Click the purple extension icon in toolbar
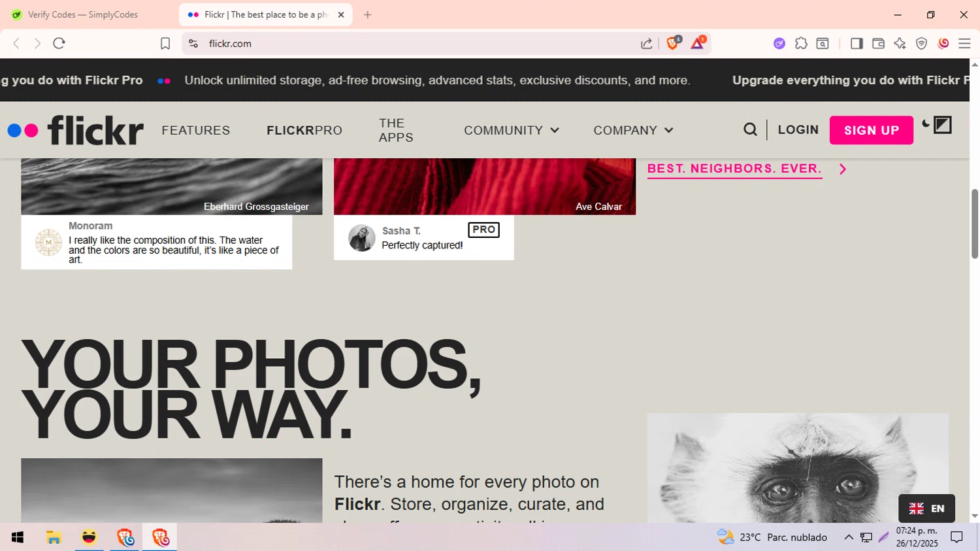The image size is (980, 551). click(x=779, y=43)
